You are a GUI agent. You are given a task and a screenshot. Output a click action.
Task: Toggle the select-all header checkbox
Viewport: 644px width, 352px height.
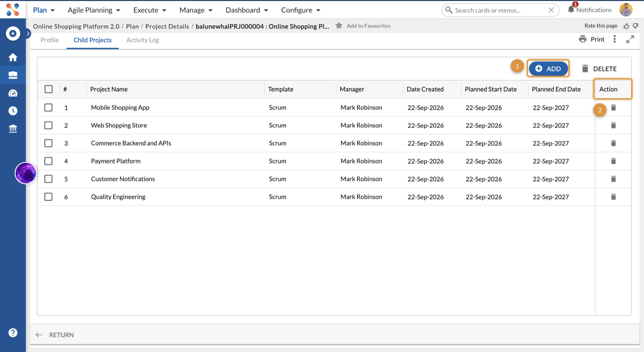(49, 89)
